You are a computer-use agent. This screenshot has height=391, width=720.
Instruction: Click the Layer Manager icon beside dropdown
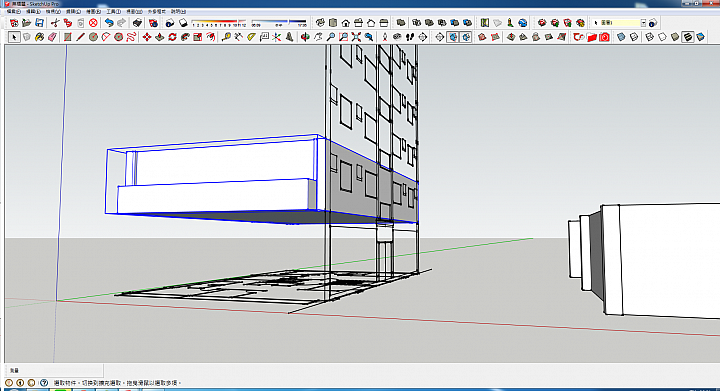pyautogui.click(x=653, y=22)
